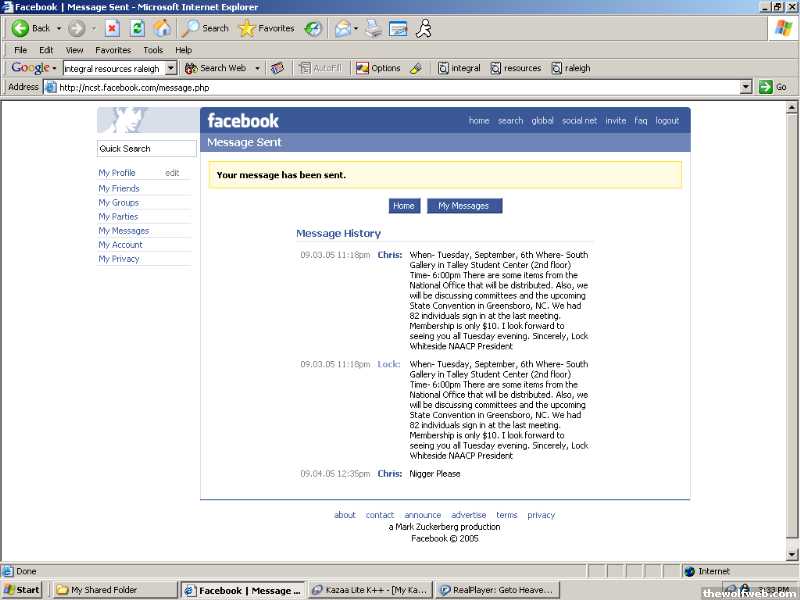Click the Windows Start button
The height and width of the screenshot is (600, 800).
(22, 590)
